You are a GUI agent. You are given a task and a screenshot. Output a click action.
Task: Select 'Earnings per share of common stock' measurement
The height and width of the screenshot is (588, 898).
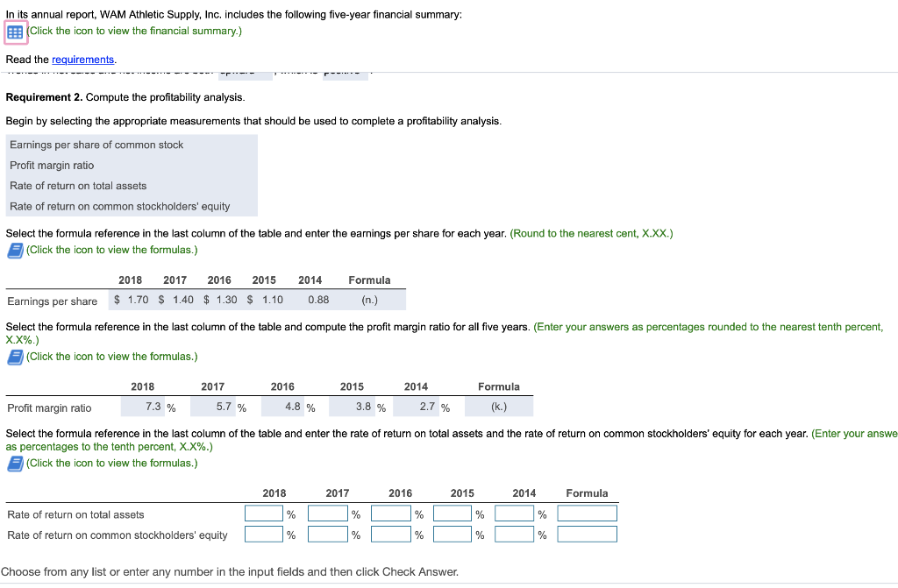pos(96,145)
